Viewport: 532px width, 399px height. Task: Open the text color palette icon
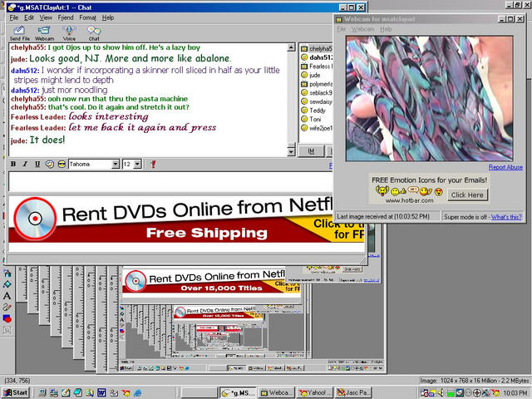tap(50, 165)
